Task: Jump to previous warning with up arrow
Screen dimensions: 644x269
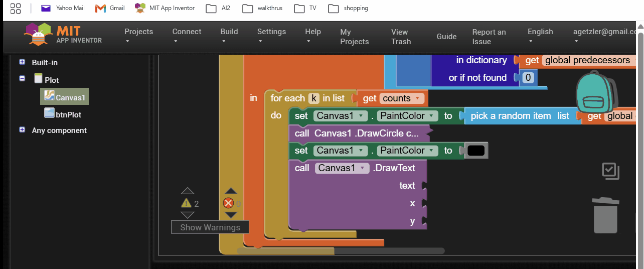Action: [187, 191]
